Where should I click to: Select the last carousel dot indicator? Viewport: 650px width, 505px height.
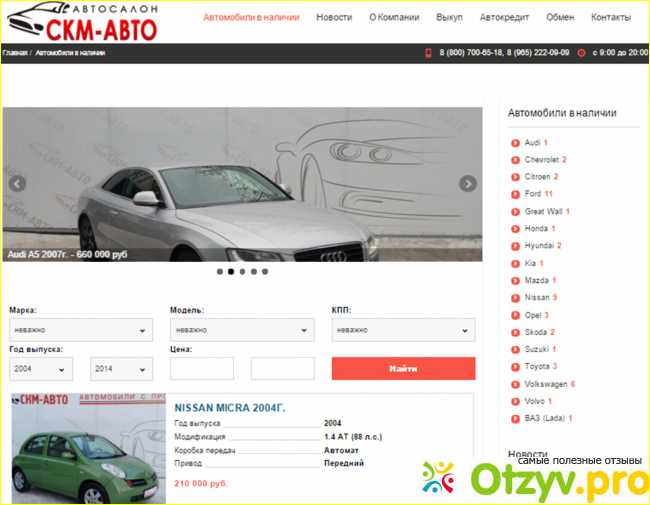point(266,271)
